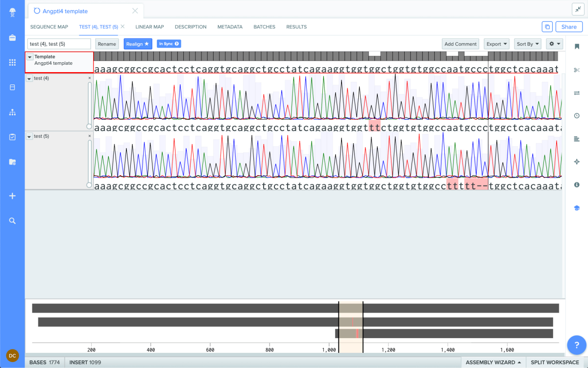Toggle the In Sync indicator
588x368 pixels.
(x=169, y=44)
